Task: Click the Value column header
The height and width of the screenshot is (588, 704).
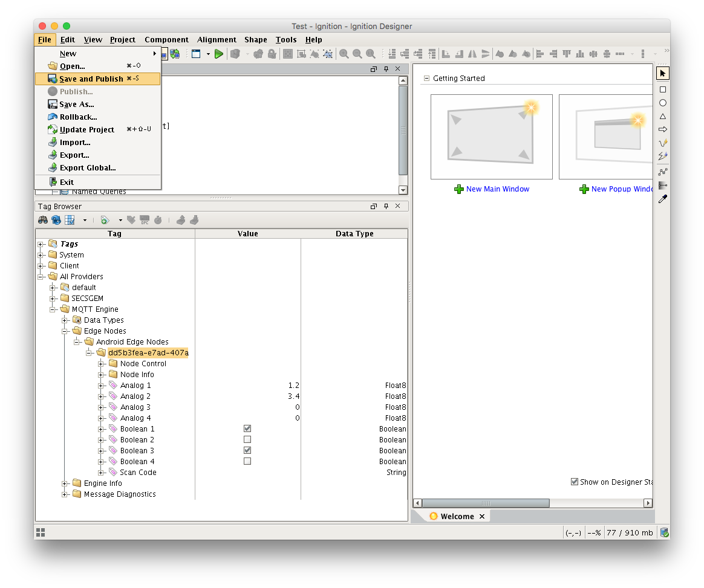Action: click(248, 234)
